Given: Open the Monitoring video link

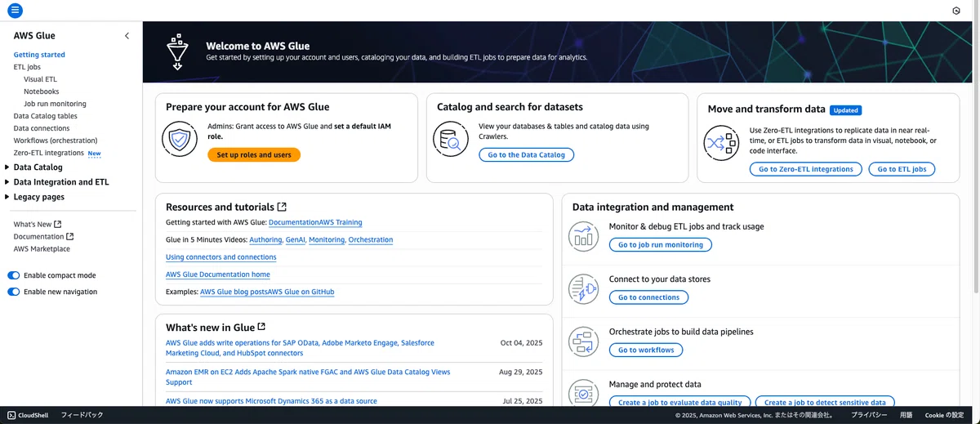Looking at the screenshot, I should tap(327, 240).
